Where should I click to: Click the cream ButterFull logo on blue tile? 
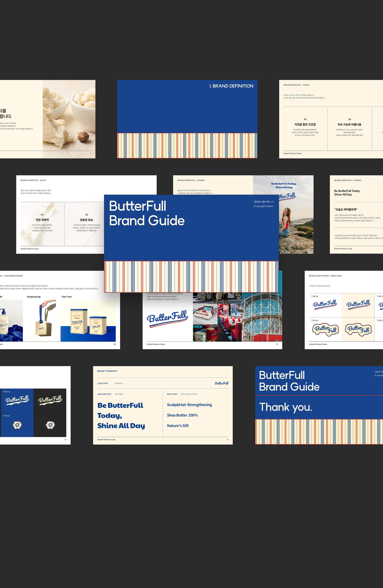click(17, 400)
